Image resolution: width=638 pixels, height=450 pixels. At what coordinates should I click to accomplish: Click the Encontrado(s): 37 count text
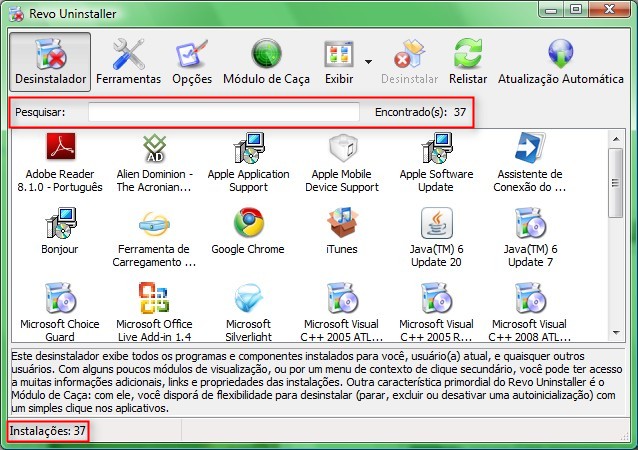pyautogui.click(x=420, y=112)
